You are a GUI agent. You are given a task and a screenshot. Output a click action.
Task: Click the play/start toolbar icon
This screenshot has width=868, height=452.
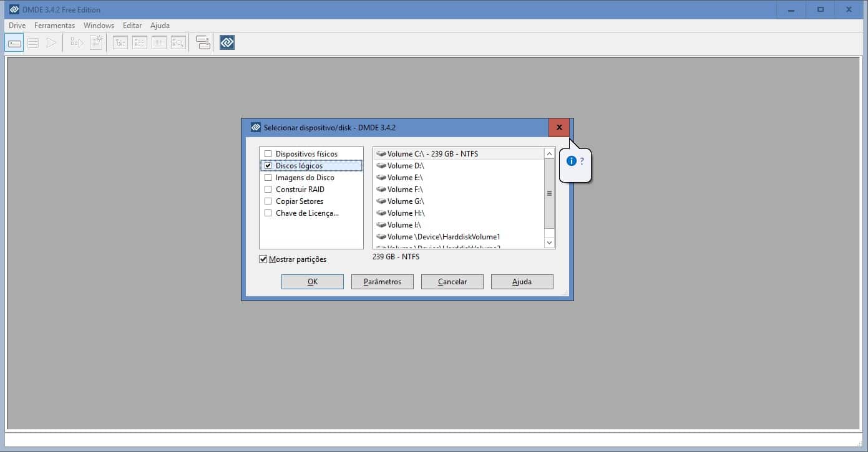[x=51, y=43]
